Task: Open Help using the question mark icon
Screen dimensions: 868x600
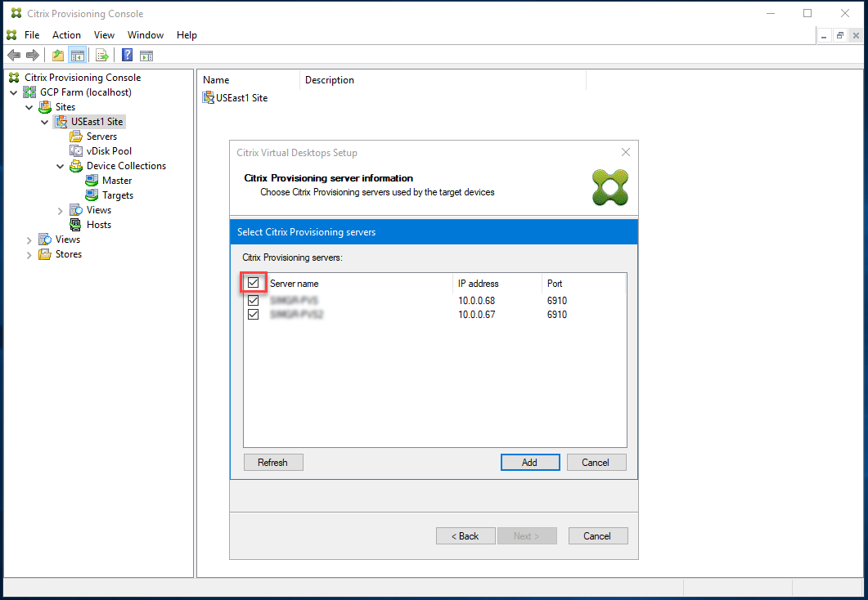Action: point(127,55)
